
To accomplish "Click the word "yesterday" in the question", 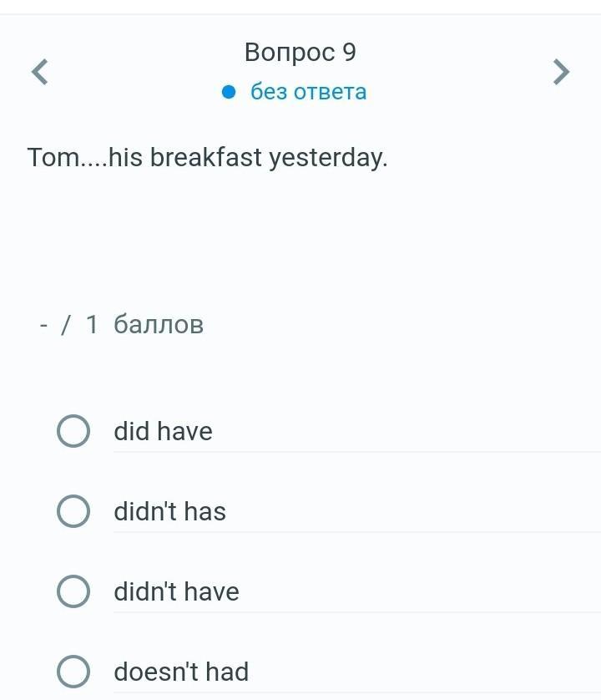I will [327, 158].
